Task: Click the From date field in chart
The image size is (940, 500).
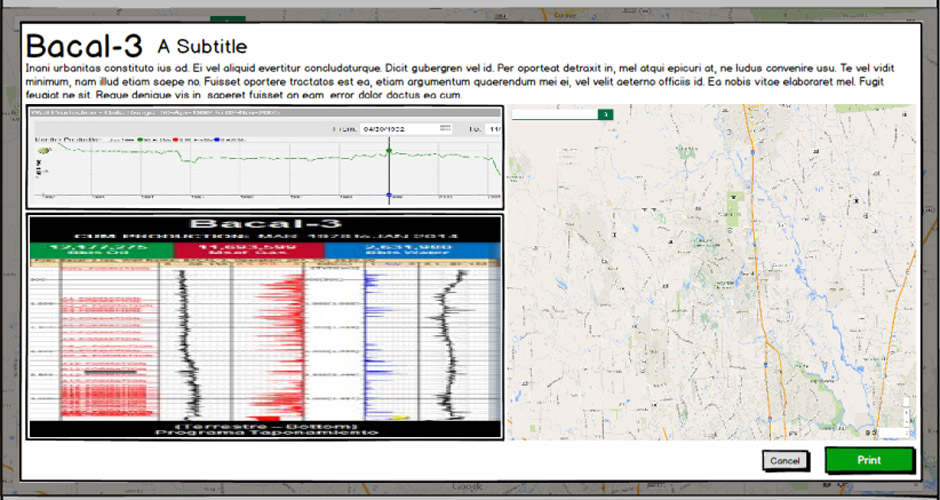Action: coord(398,129)
